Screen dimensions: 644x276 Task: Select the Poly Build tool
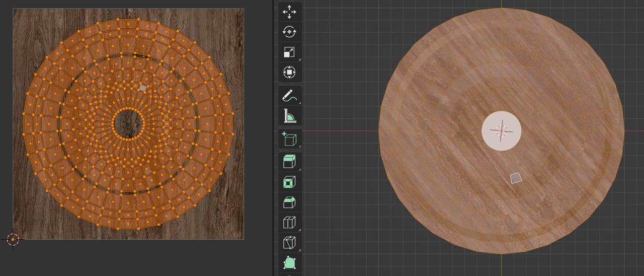290,262
